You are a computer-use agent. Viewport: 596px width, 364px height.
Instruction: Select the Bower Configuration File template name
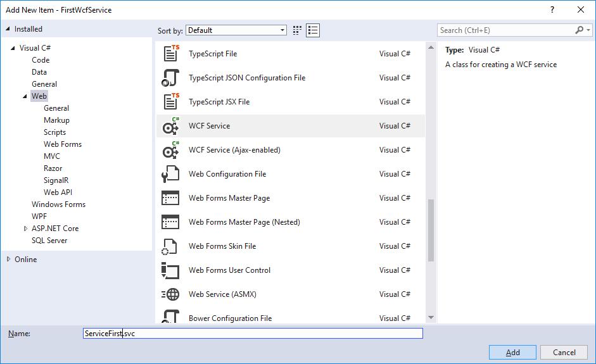pos(231,318)
